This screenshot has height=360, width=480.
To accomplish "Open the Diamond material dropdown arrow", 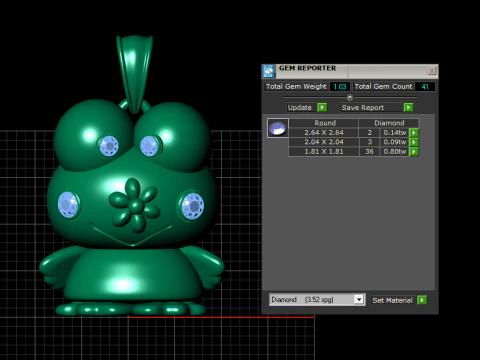I will coord(359,300).
